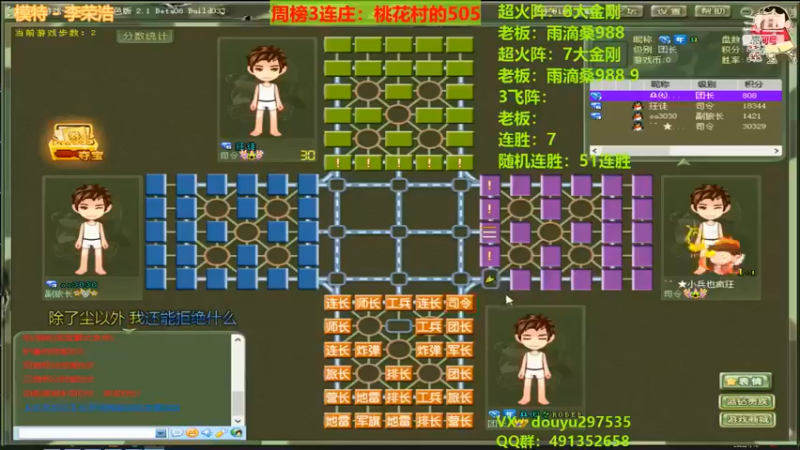Screen dimensions: 800x450
Task: Open the 夺宝 treasure chest icon
Action: pos(76,142)
